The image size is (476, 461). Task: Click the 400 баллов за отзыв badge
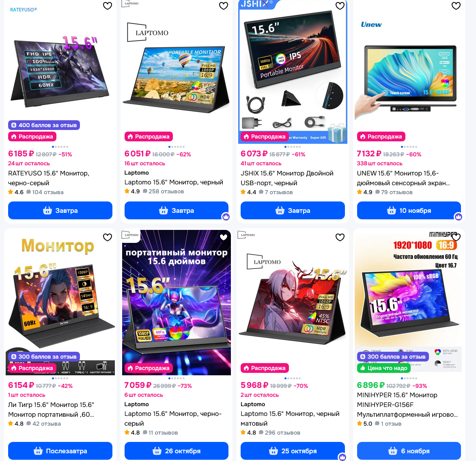44,125
